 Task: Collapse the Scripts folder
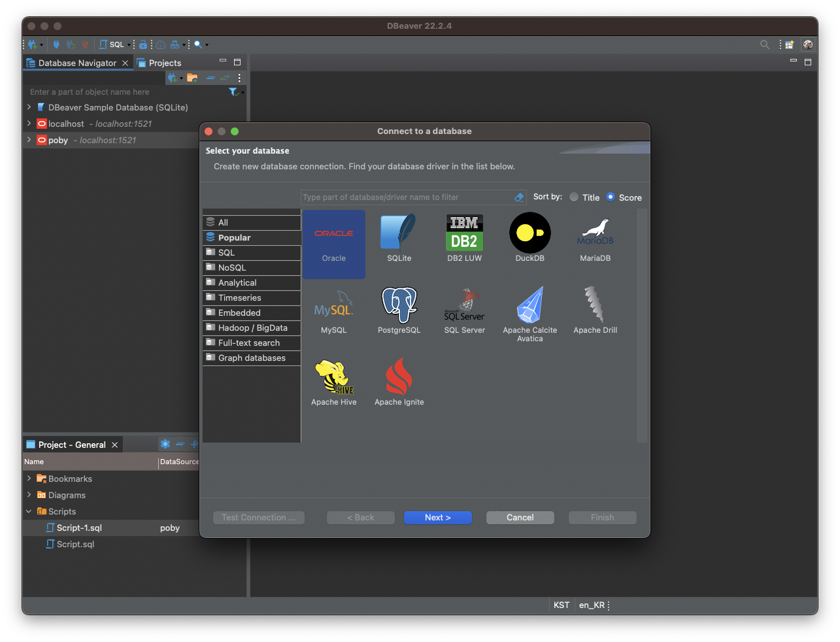[x=29, y=511]
